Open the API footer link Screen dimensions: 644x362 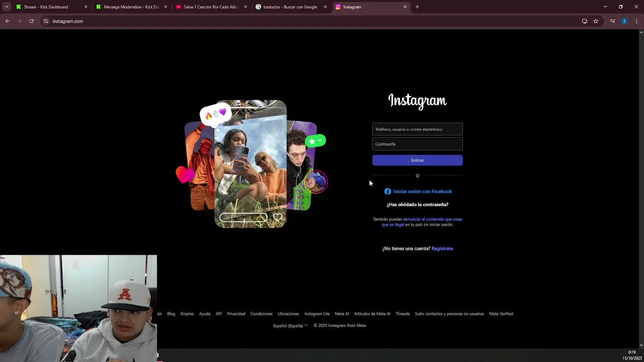[x=219, y=314]
